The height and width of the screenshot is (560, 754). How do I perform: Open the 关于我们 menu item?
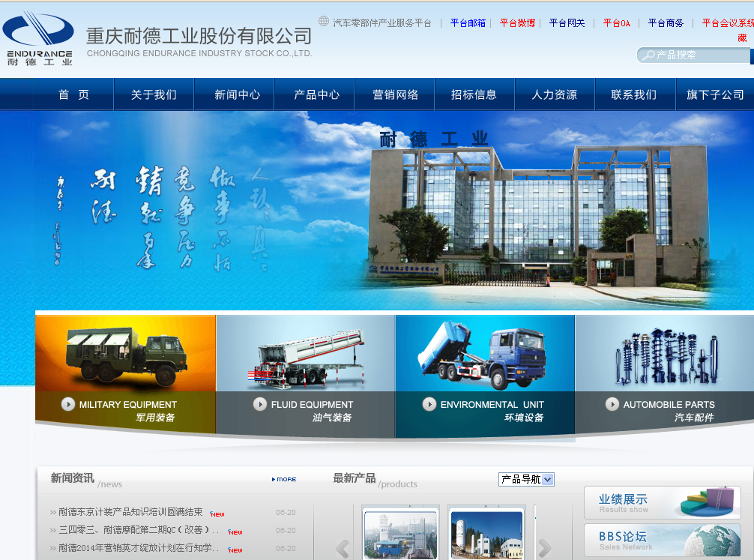[154, 94]
